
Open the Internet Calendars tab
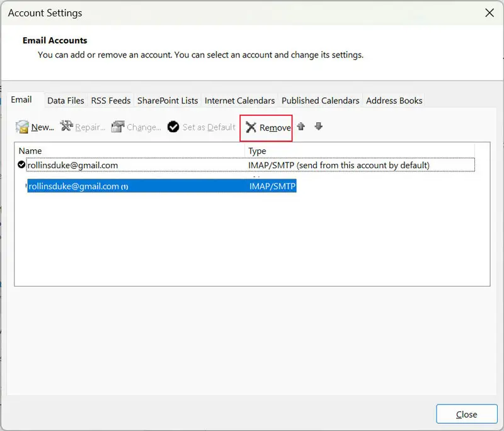[239, 101]
